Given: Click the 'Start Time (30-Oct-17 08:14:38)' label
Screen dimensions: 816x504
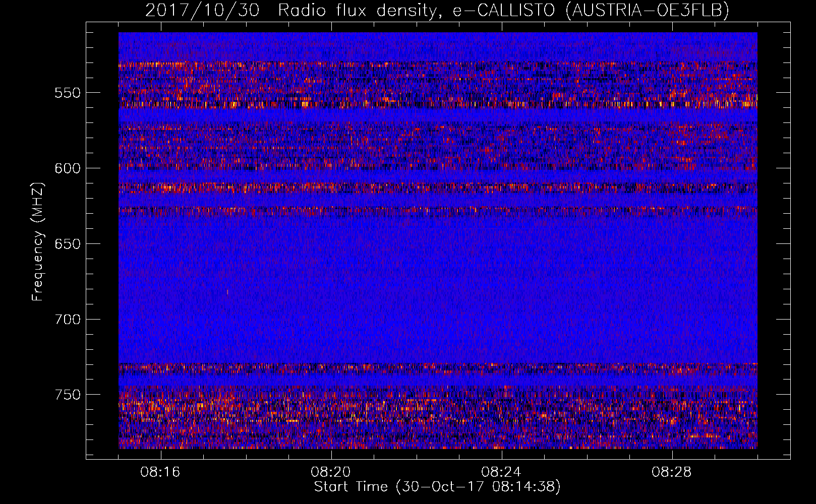Looking at the screenshot, I should pos(437,487).
